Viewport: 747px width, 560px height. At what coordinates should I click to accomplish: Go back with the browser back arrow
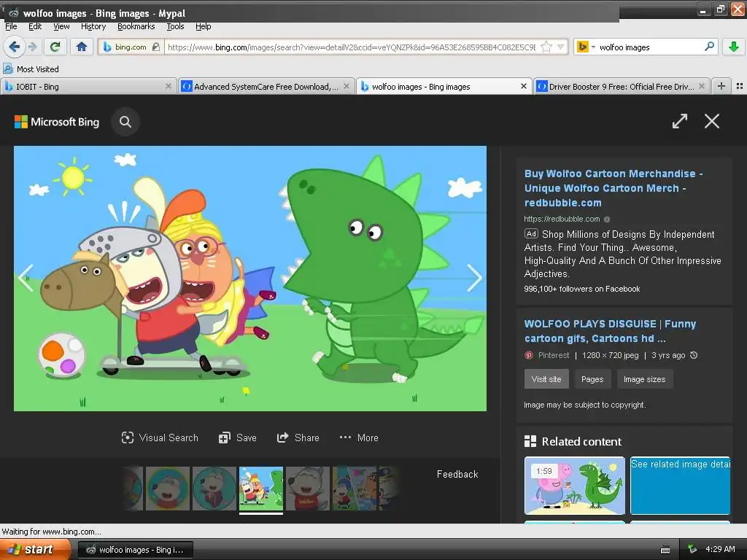coord(15,47)
